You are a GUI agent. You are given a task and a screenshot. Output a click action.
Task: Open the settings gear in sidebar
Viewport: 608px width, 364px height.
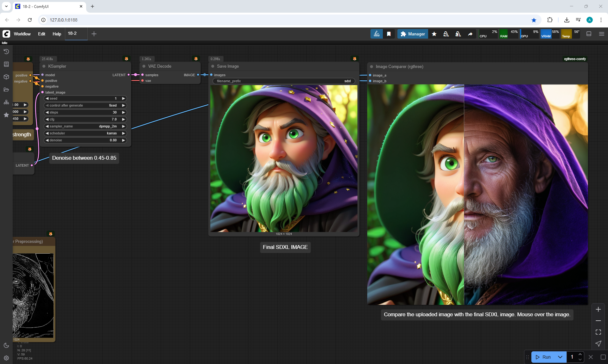click(6, 358)
